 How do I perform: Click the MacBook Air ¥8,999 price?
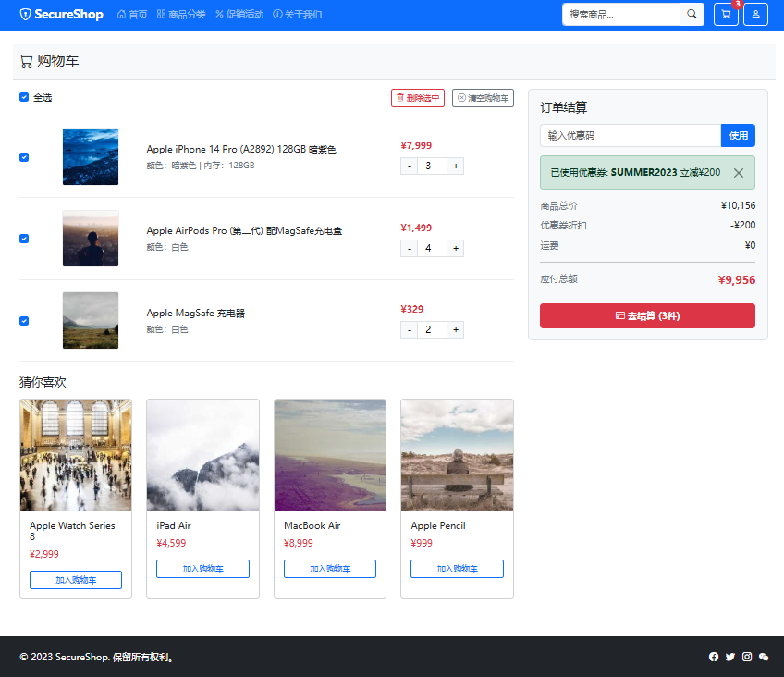[x=299, y=543]
